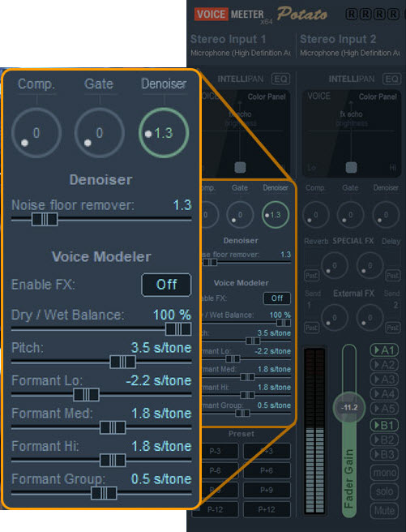406x532 pixels.
Task: Click the large "100 %" Dry / Wet value
Action: (172, 315)
